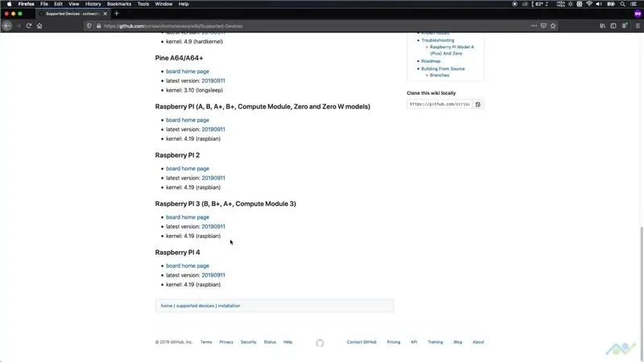Select the Supported Devices tab
The width and height of the screenshot is (644, 362).
[x=72, y=14]
